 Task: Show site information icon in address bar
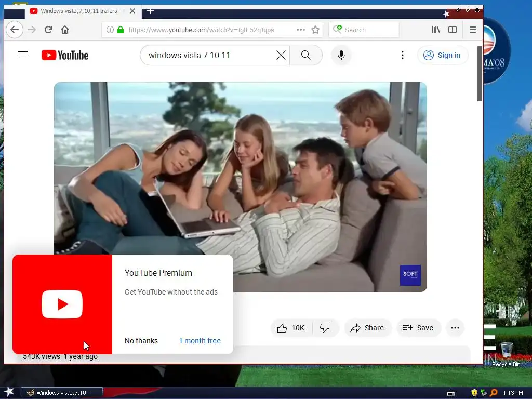click(110, 30)
